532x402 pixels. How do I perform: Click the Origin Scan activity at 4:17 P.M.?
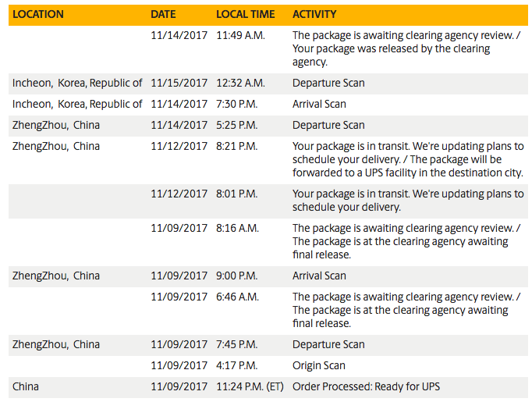(x=319, y=366)
